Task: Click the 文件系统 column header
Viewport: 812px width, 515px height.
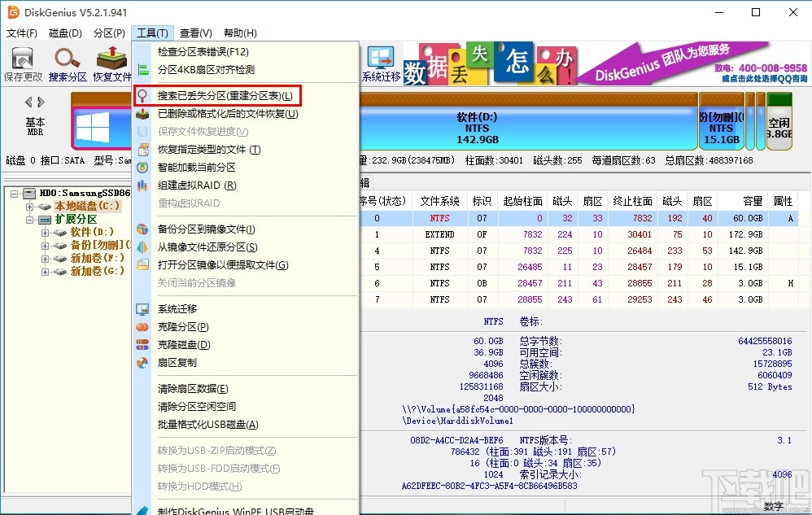Action: [x=439, y=201]
